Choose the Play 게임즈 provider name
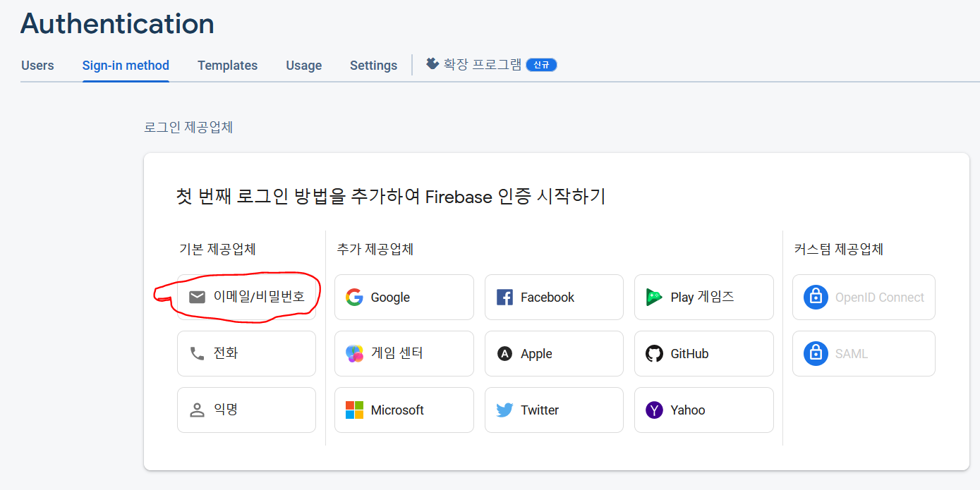Image resolution: width=980 pixels, height=490 pixels. pos(702,297)
